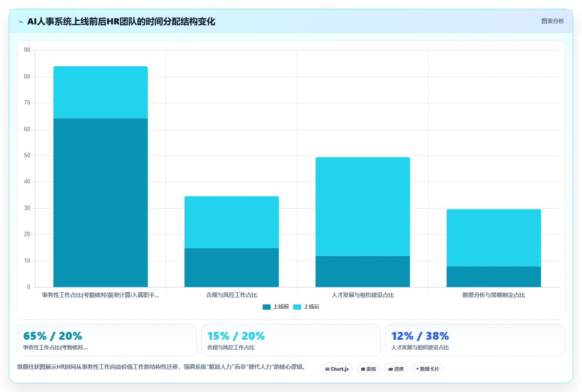Click the 上线后 segment of 数据分析与策略制定 bar
This screenshot has width=582, height=392.
pyautogui.click(x=494, y=238)
